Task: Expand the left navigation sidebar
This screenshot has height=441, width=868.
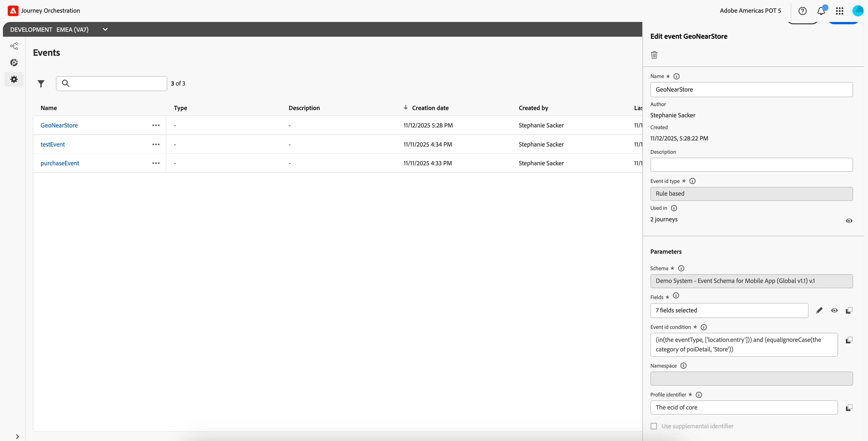Action: click(x=17, y=436)
